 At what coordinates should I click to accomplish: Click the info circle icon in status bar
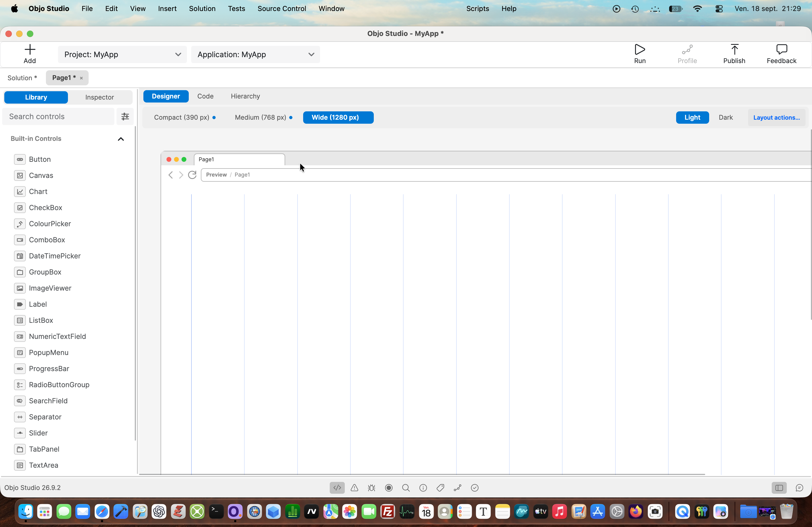[423, 488]
